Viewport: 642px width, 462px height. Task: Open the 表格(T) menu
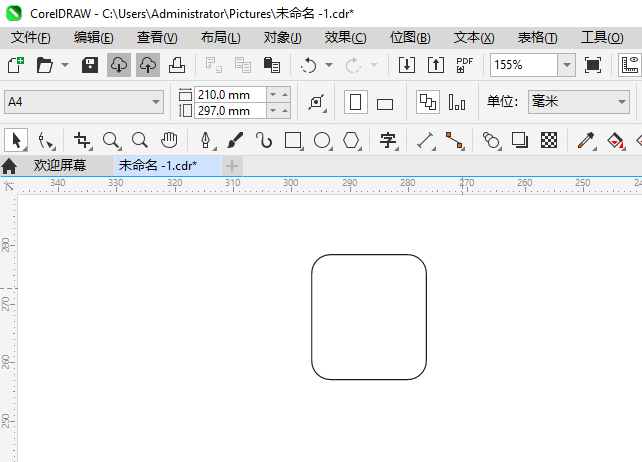[537, 38]
